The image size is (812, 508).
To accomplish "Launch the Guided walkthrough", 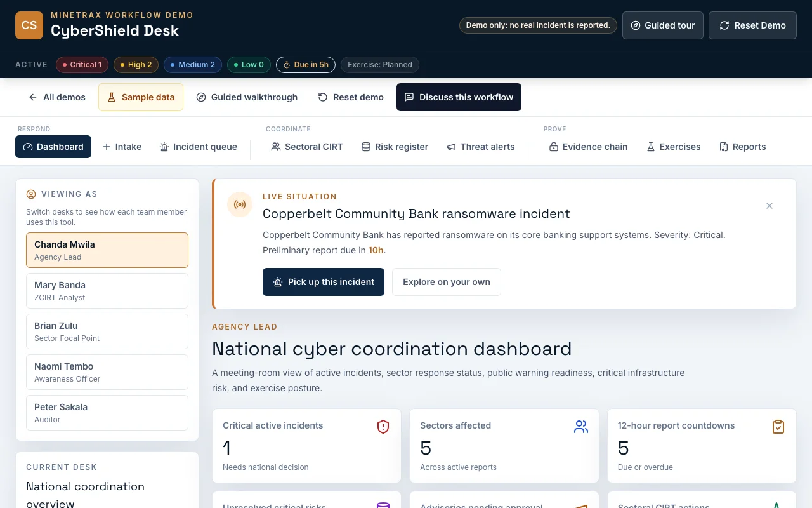I will click(x=247, y=97).
